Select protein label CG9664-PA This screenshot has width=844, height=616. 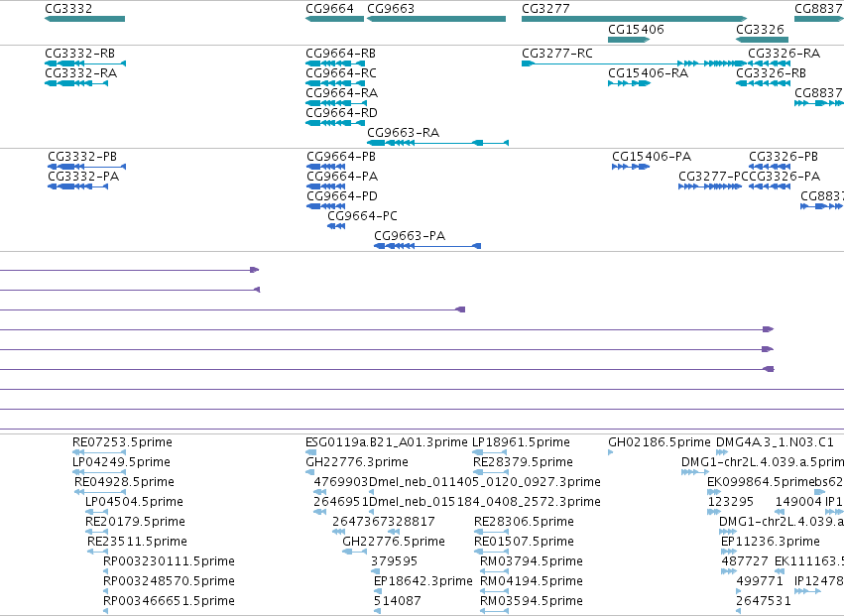point(342,177)
